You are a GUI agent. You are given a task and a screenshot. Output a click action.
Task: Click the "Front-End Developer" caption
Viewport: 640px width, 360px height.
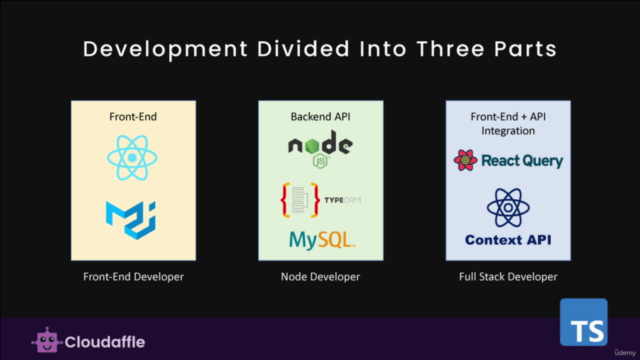pos(133,277)
